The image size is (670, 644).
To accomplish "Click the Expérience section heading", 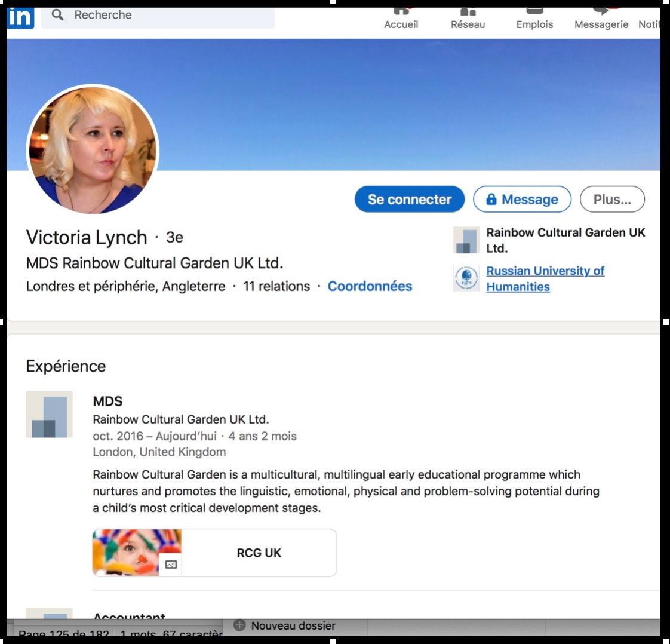I will click(x=66, y=366).
